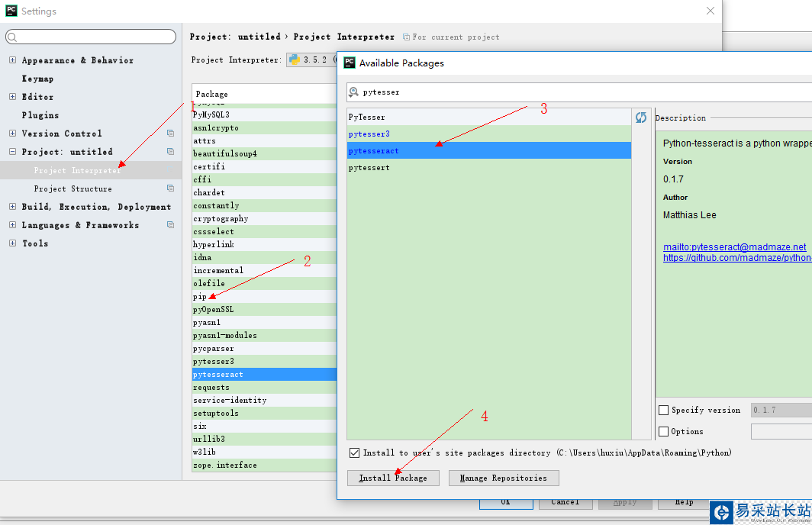
Task: Select zope.interface in installed packages
Action: (x=264, y=465)
